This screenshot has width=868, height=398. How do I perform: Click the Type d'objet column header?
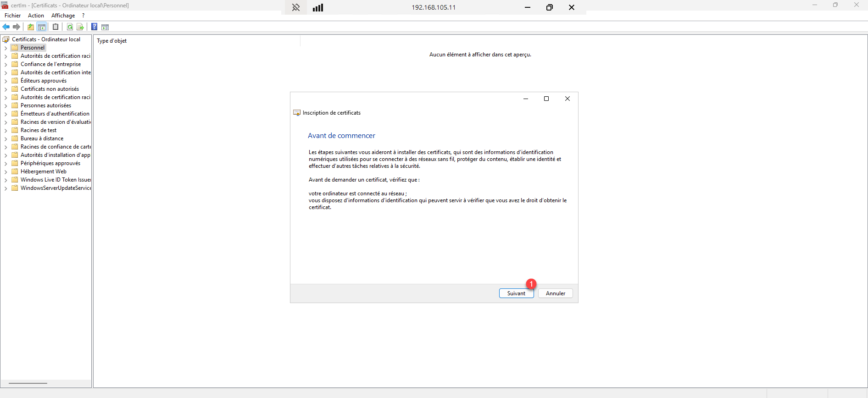(112, 41)
